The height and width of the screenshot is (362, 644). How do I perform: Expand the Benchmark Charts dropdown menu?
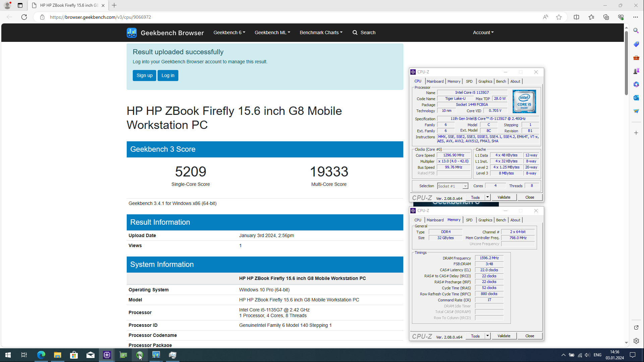[321, 32]
